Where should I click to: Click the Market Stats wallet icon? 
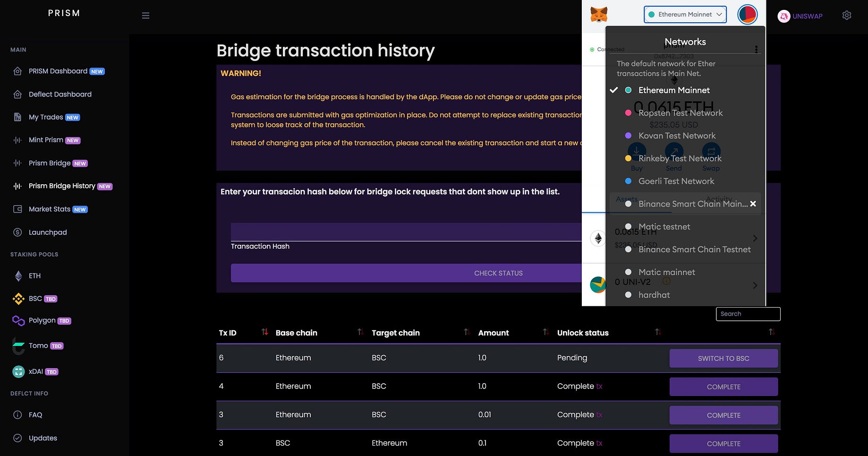17,209
